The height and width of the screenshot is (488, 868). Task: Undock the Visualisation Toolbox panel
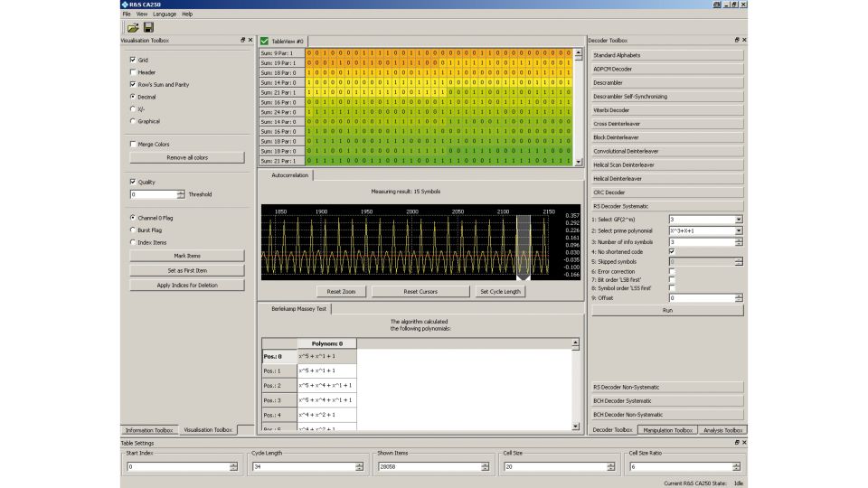(242, 40)
